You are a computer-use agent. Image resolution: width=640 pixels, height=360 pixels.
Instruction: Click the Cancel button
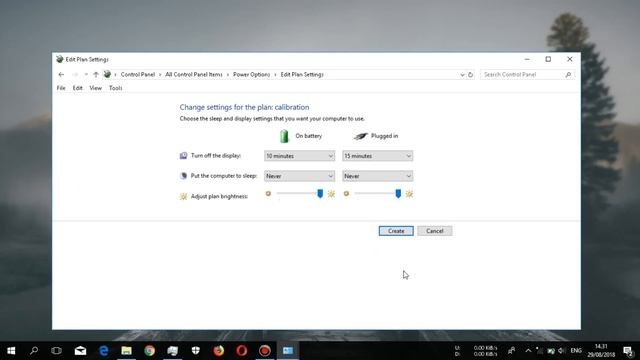435,231
